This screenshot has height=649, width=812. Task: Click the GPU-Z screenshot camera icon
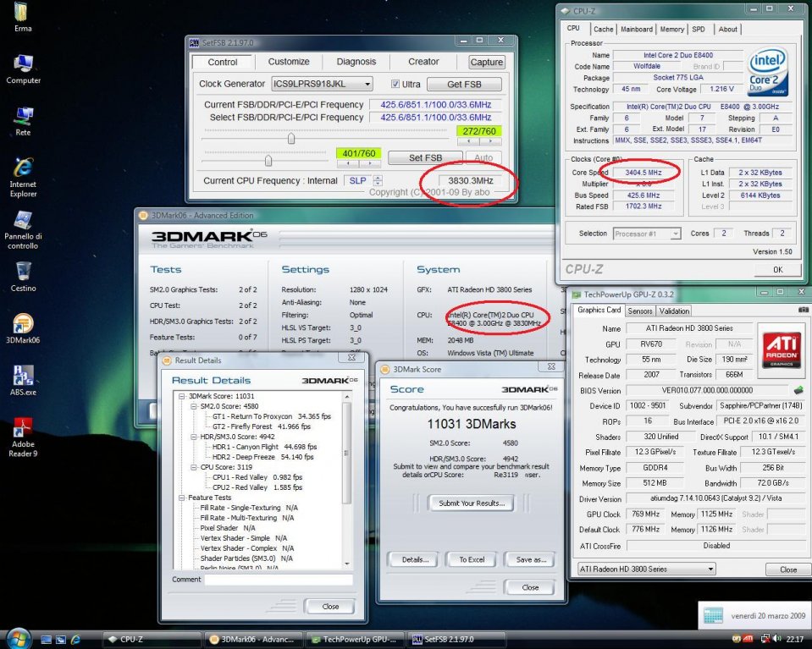pyautogui.click(x=804, y=310)
